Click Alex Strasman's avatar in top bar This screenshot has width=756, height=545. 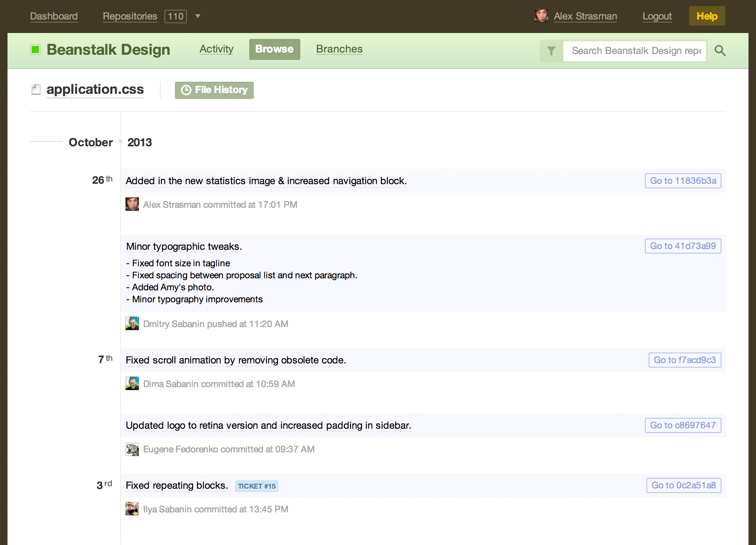541,16
